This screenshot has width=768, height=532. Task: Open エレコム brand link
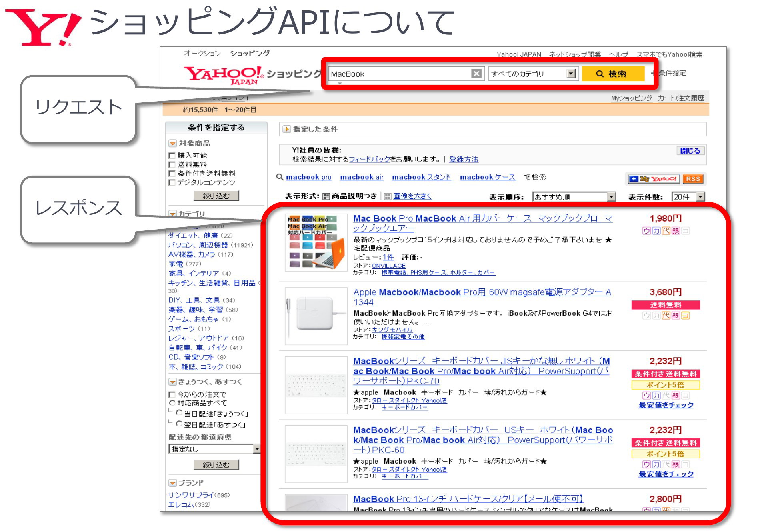tap(181, 504)
